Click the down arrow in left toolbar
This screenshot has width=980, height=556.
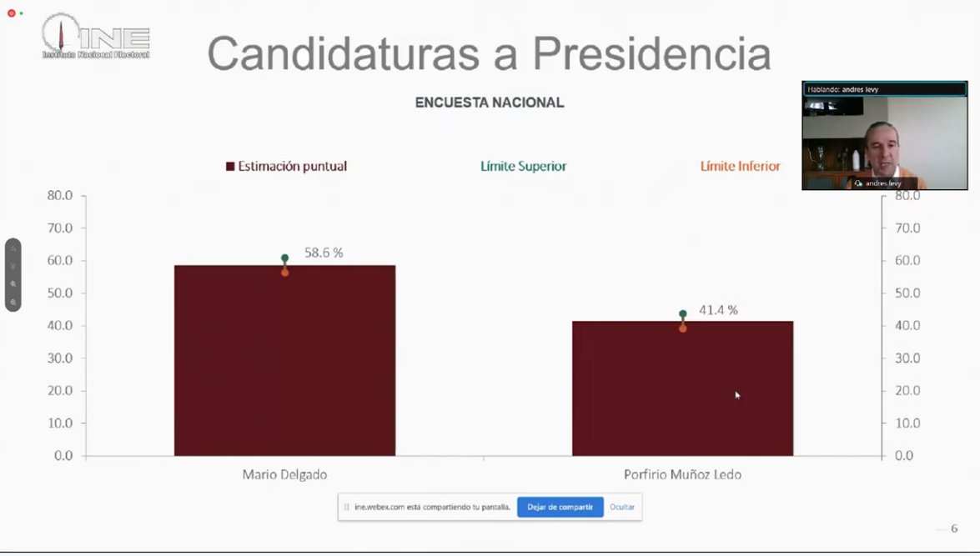tap(13, 267)
